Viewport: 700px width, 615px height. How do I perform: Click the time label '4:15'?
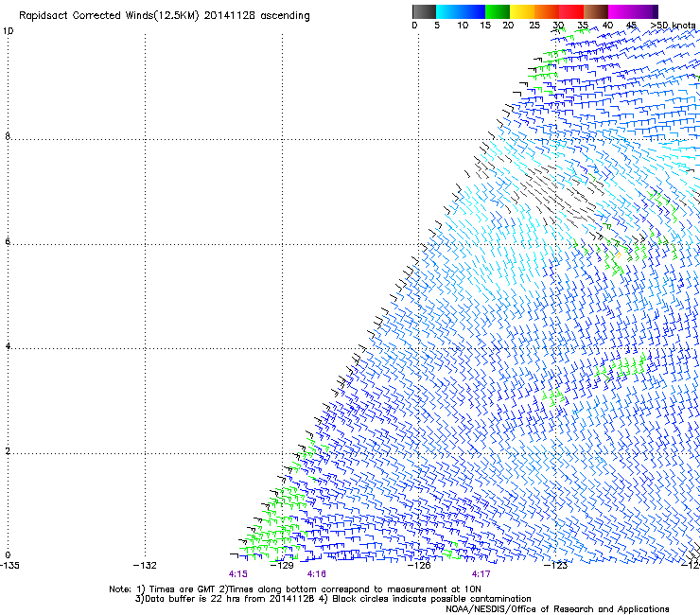(238, 574)
